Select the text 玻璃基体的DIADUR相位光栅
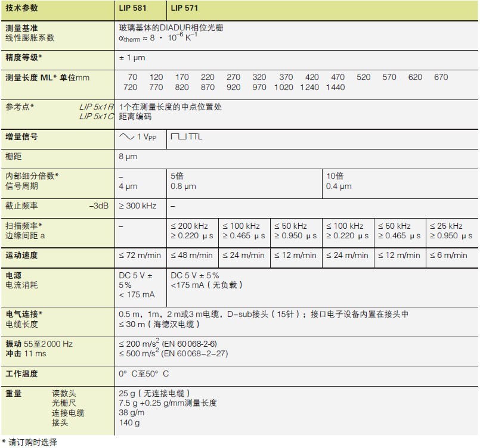Viewport: 480px width, 448px height. click(171, 28)
